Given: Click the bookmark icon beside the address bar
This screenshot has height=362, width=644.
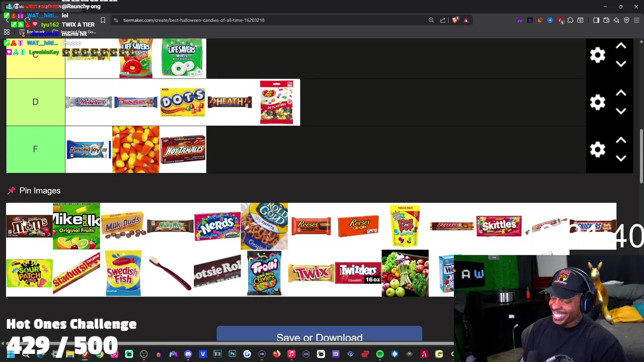Looking at the screenshot, I should 103,20.
